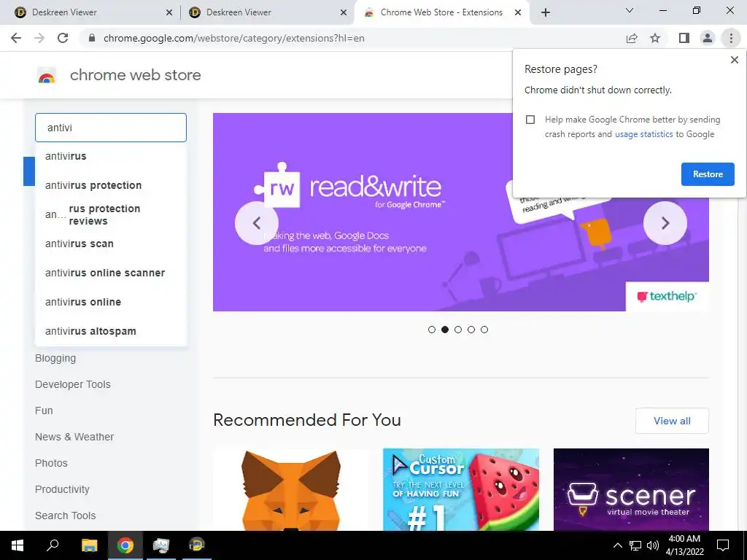Click the address bar URL
The image size is (747, 560).
tap(233, 38)
